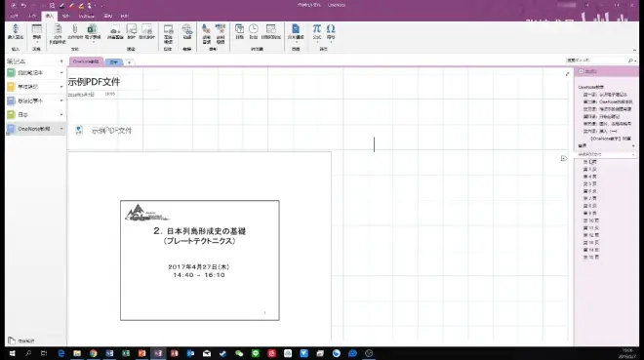The image size is (644, 360).
Task: Open the Equation pi icon
Action: pos(317,31)
